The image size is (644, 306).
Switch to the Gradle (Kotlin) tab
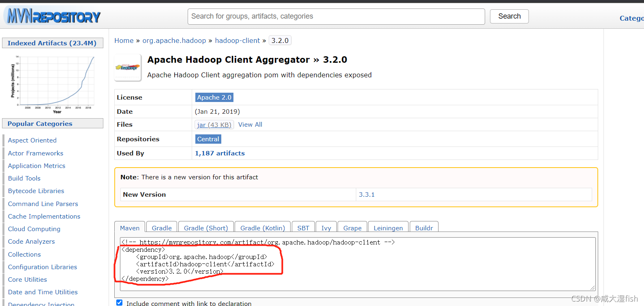point(263,227)
